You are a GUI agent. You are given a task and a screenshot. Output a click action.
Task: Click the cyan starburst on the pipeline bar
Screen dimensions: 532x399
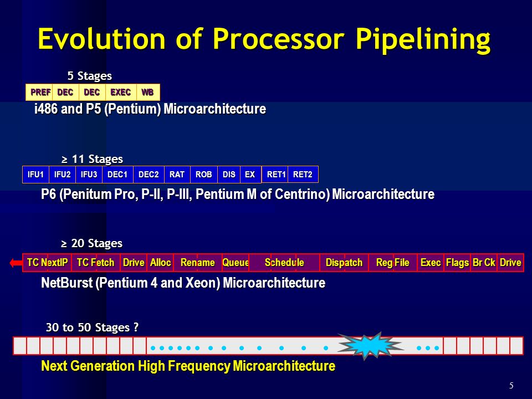pyautogui.click(x=371, y=346)
